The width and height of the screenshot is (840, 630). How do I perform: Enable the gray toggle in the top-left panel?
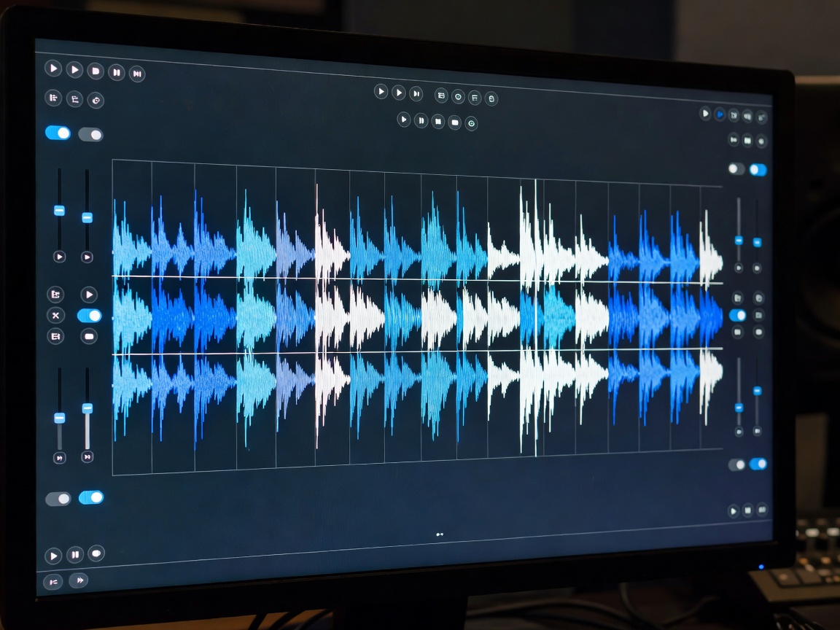(90, 134)
